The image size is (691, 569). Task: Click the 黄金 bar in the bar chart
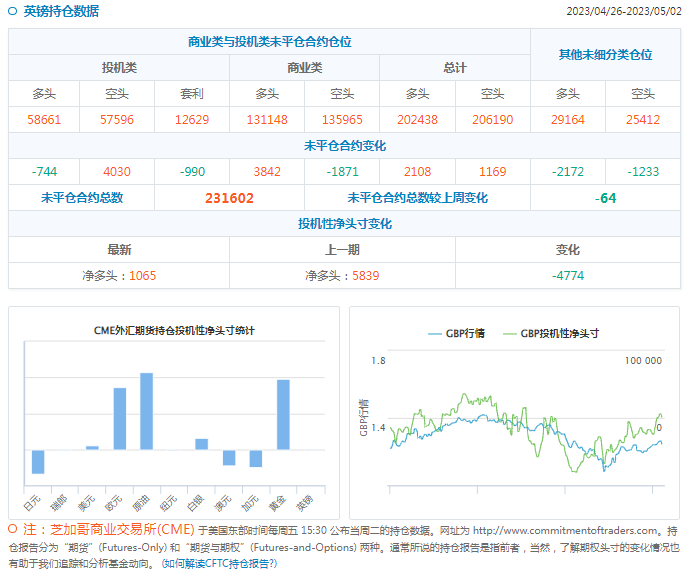(283, 414)
